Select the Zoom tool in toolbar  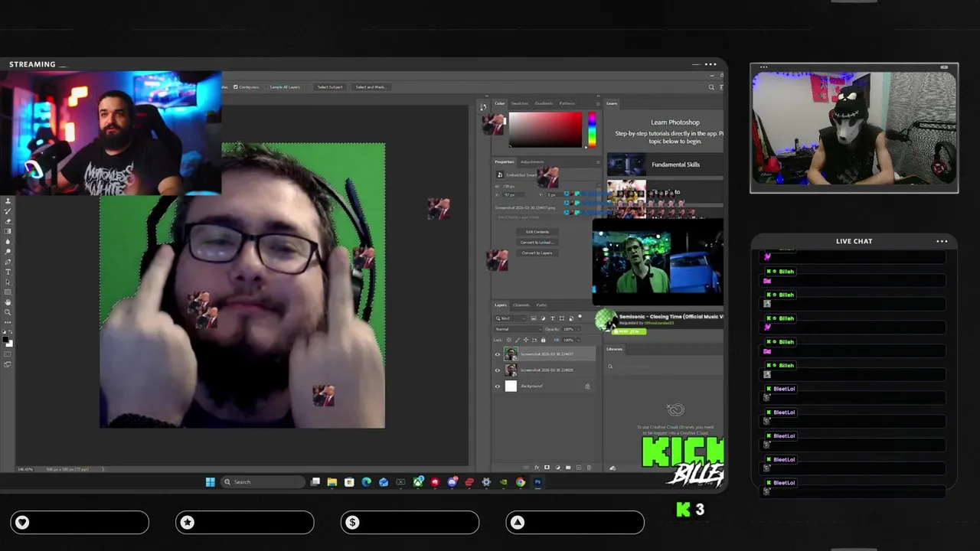(8, 312)
